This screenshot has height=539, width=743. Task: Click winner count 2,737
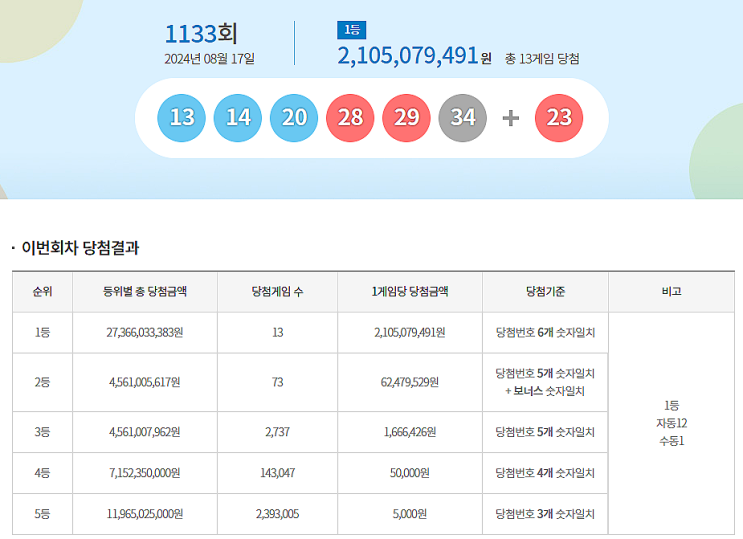(x=278, y=432)
